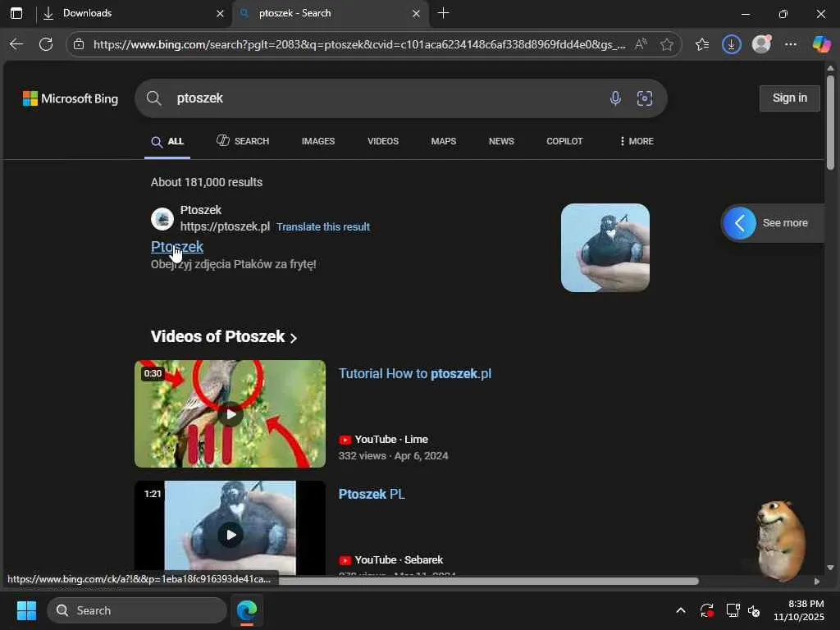Play the 1:21 Ptoszek PL video
Screen dimensions: 840x630
pyautogui.click(x=231, y=528)
